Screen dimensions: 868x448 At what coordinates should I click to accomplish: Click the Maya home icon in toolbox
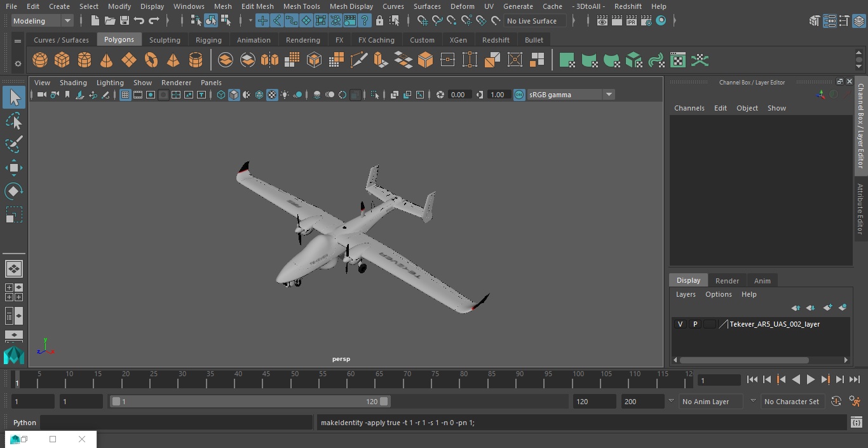[x=14, y=355]
